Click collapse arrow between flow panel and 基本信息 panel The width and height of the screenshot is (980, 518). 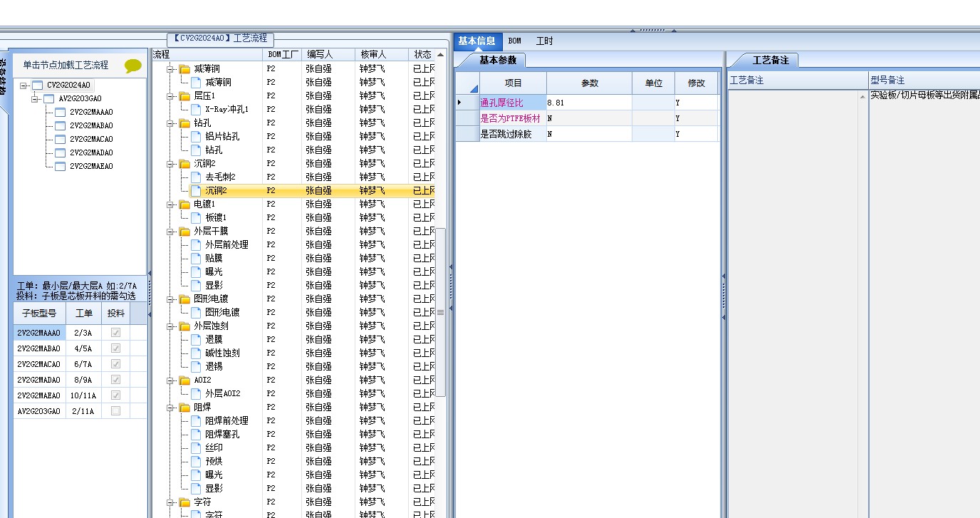coord(450,267)
